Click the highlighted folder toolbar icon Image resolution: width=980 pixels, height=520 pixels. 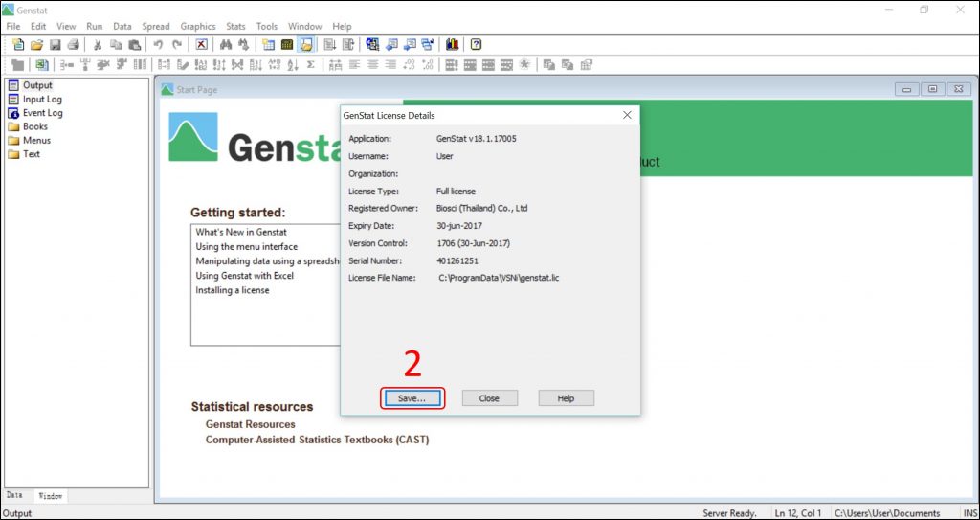[x=305, y=44]
